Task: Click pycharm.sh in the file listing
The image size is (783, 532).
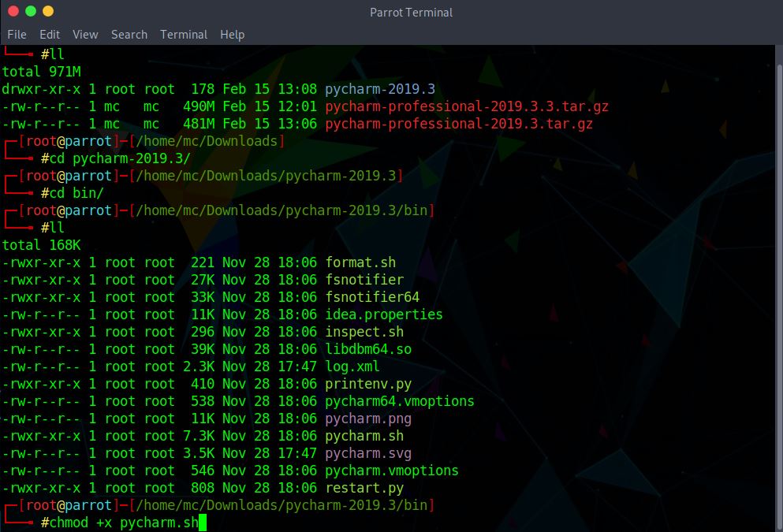Action: (364, 436)
